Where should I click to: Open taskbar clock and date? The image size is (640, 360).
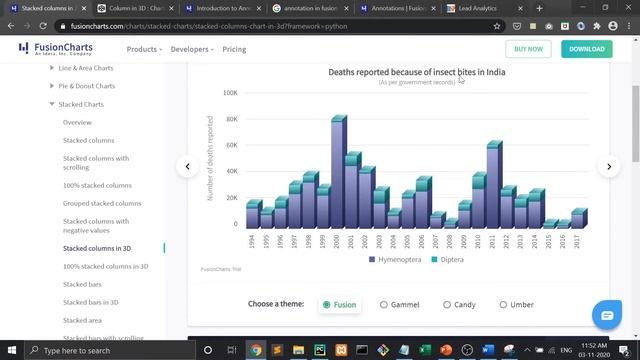point(594,350)
